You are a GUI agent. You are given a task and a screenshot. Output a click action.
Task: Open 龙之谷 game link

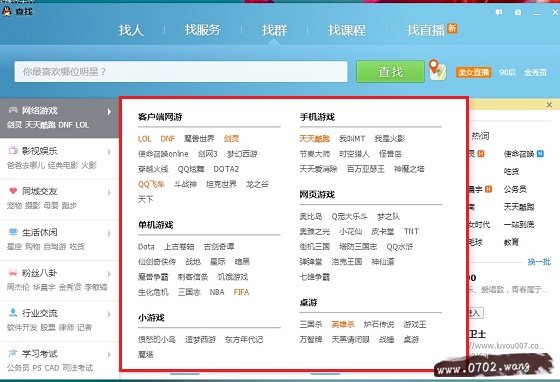click(257, 184)
